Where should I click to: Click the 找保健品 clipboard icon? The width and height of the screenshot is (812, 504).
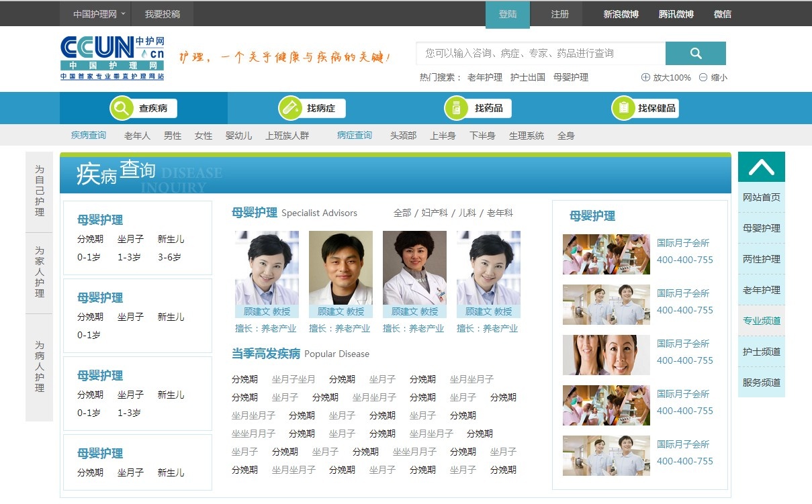pos(623,108)
